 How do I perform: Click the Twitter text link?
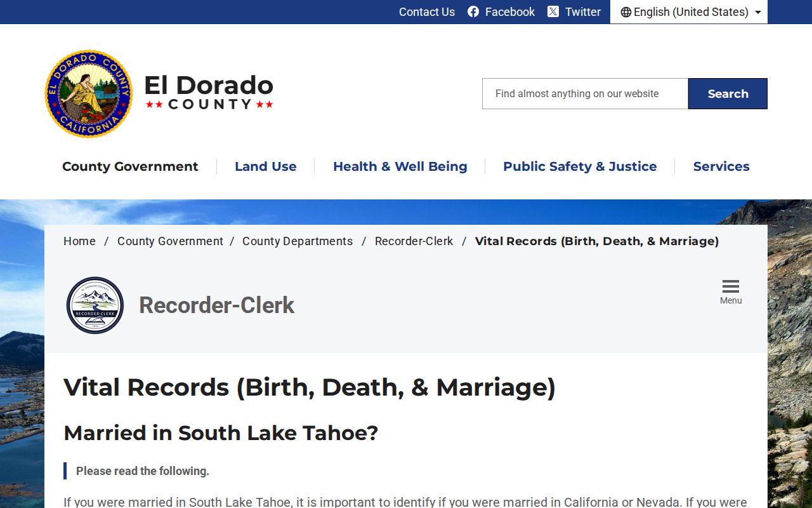click(x=583, y=12)
